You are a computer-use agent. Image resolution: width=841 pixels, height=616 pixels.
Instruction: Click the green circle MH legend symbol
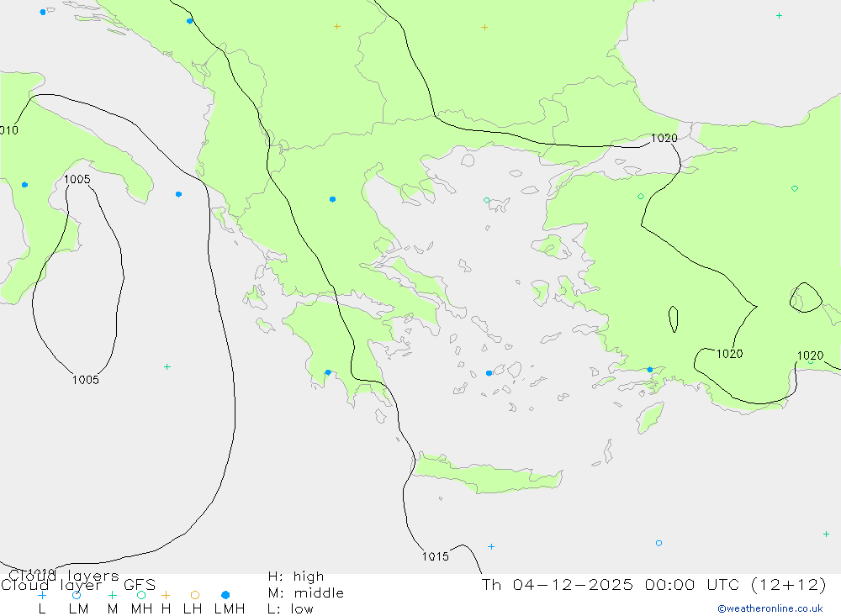point(141,595)
